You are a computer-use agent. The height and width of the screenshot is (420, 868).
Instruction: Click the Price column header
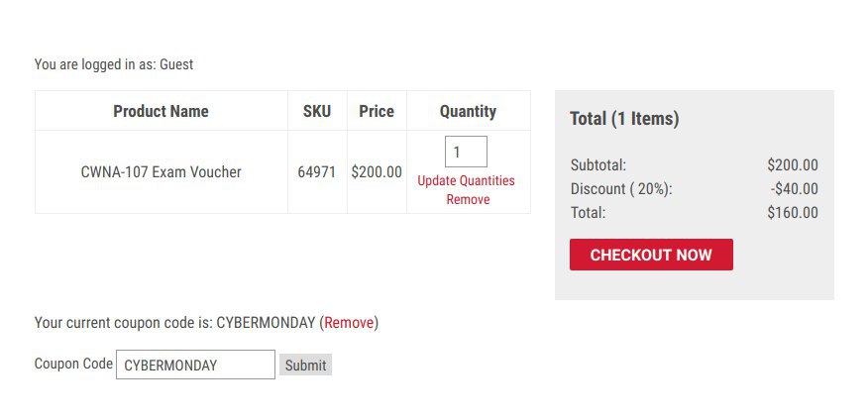pyautogui.click(x=377, y=111)
